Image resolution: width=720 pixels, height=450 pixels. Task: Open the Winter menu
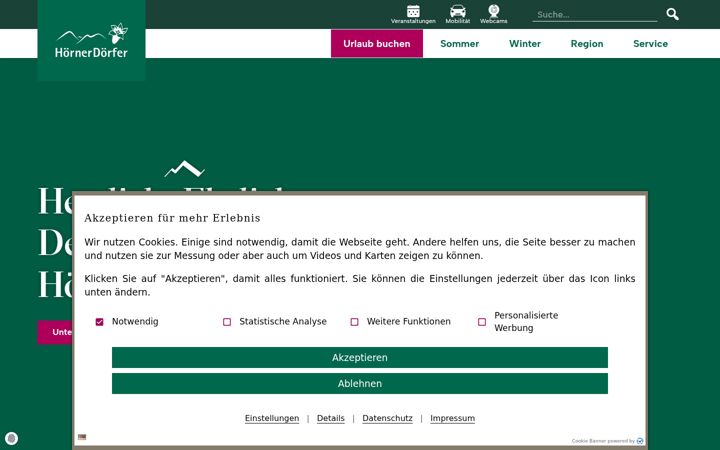[525, 44]
